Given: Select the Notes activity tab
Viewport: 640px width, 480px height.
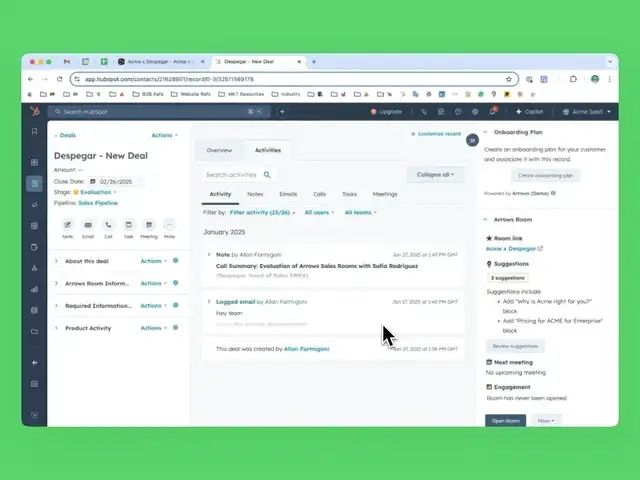Looking at the screenshot, I should pos(255,194).
